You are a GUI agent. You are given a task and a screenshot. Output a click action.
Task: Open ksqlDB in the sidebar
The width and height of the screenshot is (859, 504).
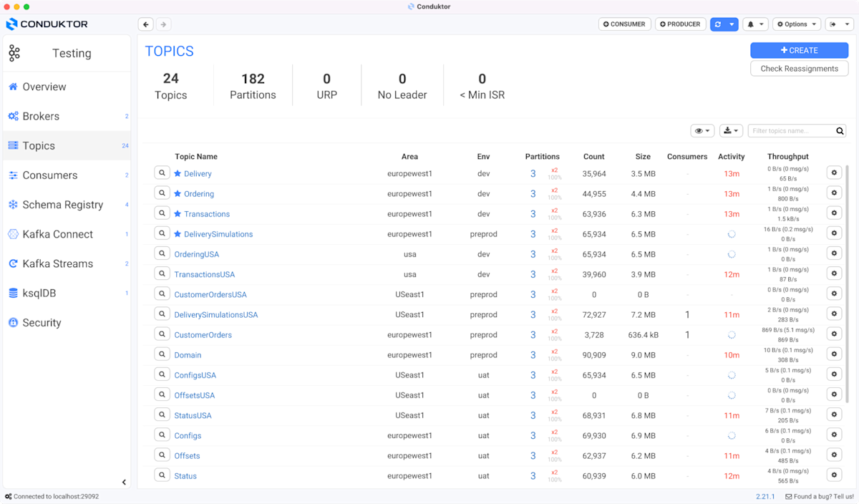pos(67,293)
